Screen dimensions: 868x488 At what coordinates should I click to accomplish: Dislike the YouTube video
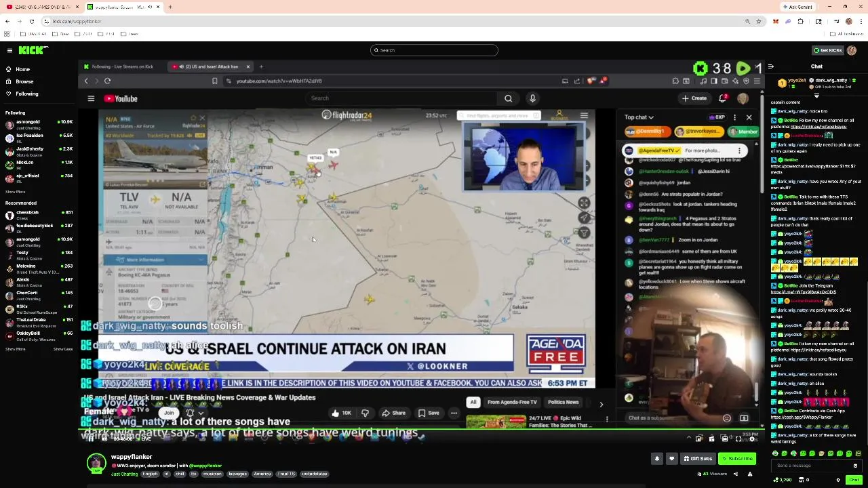tap(365, 413)
